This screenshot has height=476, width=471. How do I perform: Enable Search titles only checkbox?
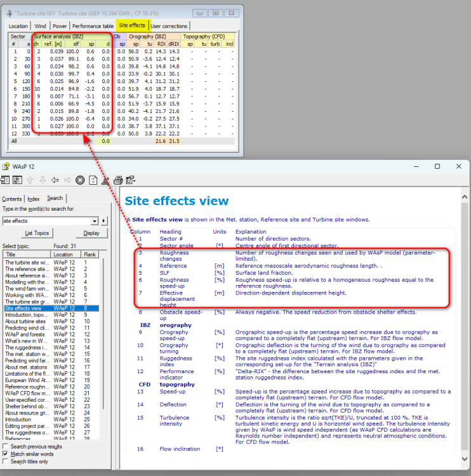tap(6, 461)
